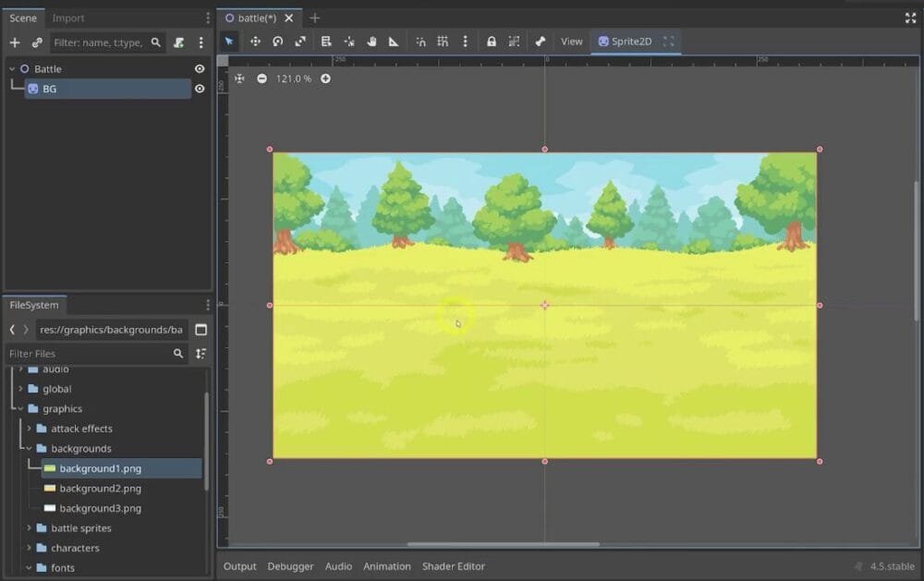The width and height of the screenshot is (924, 581).
Task: Open the FileSystem dock options menu
Action: coord(207,305)
